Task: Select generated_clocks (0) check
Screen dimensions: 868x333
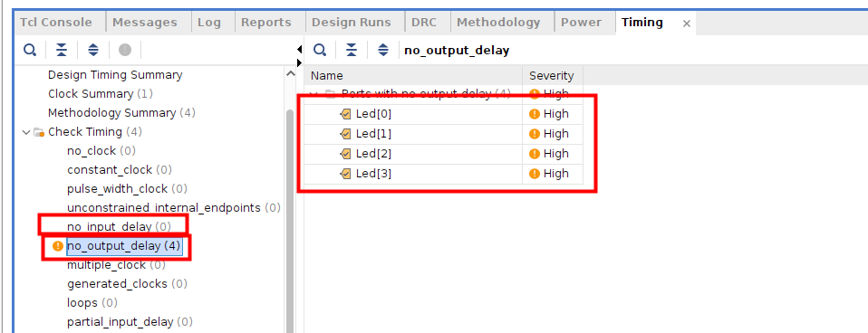Action: coord(128,284)
